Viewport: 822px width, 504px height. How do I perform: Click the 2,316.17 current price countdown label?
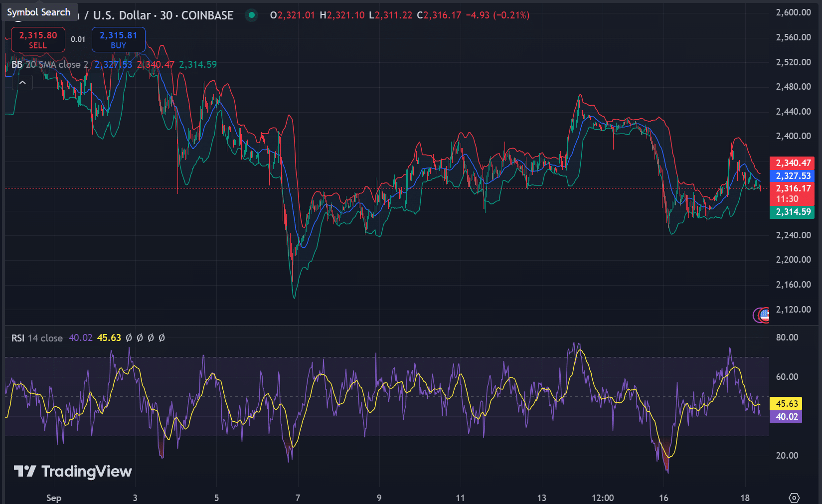[x=793, y=193]
